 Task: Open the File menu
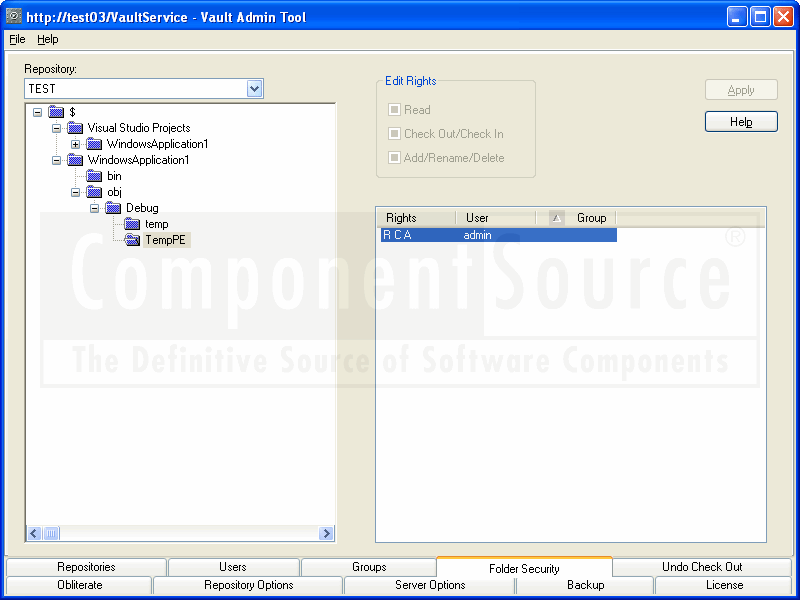click(17, 39)
